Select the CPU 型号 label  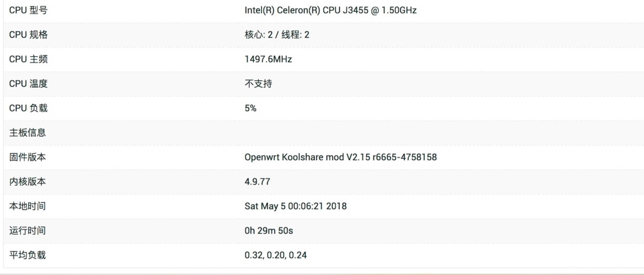(28, 10)
